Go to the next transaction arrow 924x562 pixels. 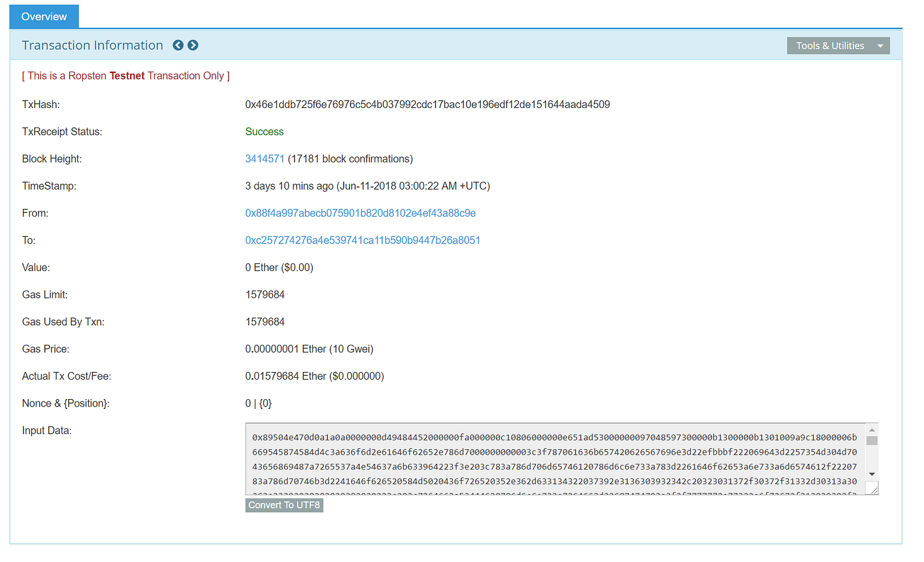[193, 45]
